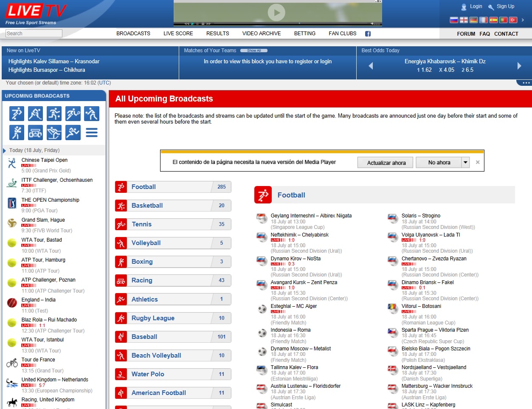Open the RESULTS menu
532x409 pixels.
pyautogui.click(x=218, y=34)
